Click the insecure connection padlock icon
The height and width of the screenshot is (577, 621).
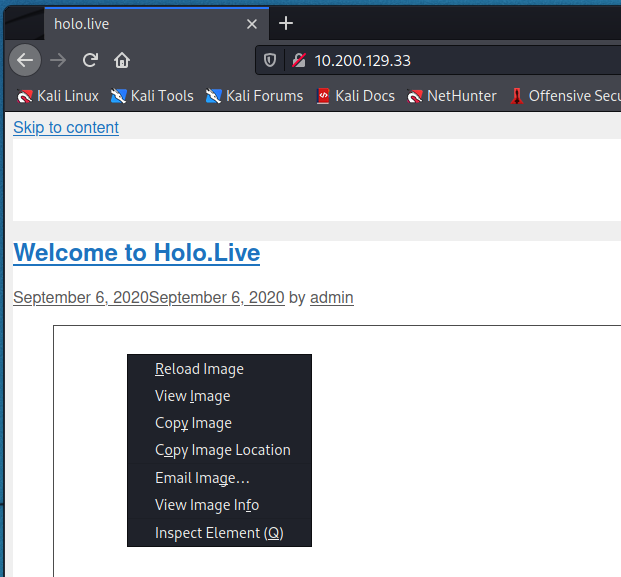297,60
